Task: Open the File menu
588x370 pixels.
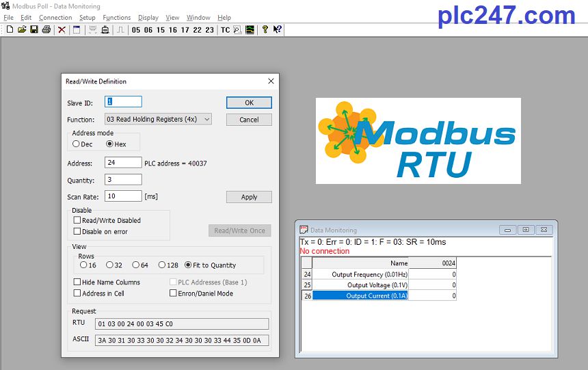Action: tap(8, 18)
